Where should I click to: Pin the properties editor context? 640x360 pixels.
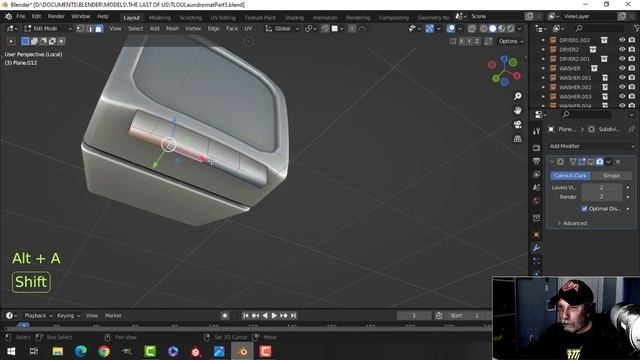click(x=631, y=129)
